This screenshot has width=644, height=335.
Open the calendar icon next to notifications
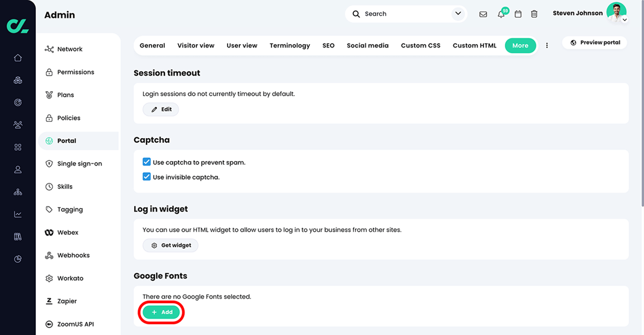point(518,14)
